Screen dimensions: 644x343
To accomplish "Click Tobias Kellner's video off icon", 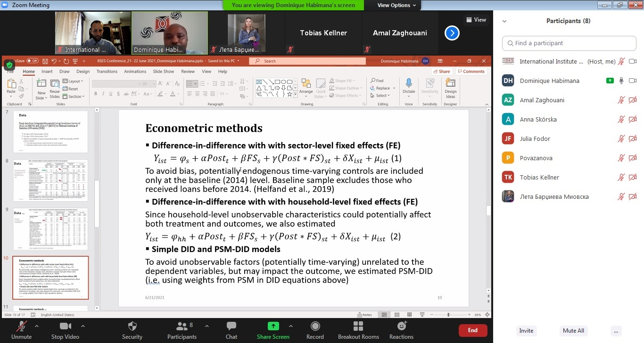I will 633,177.
